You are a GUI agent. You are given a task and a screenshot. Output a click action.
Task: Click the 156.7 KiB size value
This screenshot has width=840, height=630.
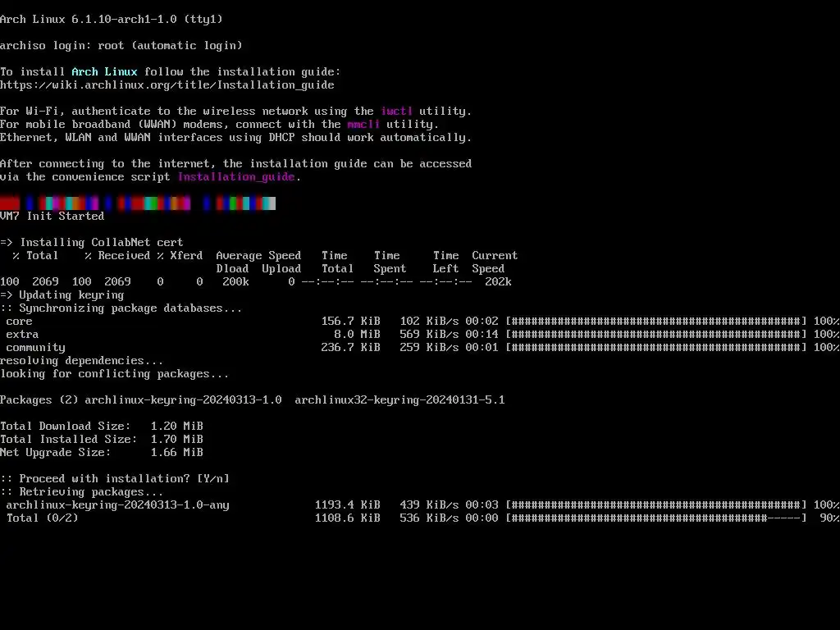[351, 322]
